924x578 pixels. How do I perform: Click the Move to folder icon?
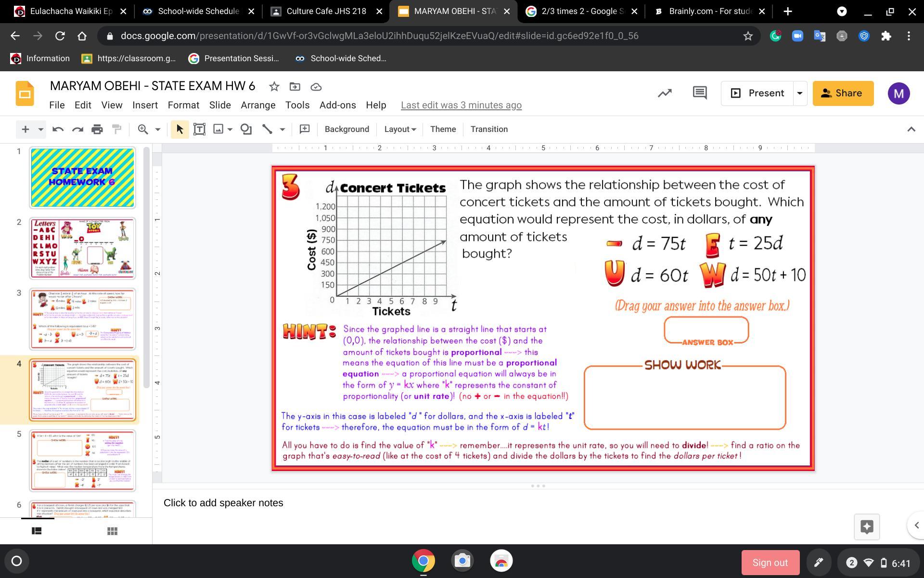coord(295,87)
